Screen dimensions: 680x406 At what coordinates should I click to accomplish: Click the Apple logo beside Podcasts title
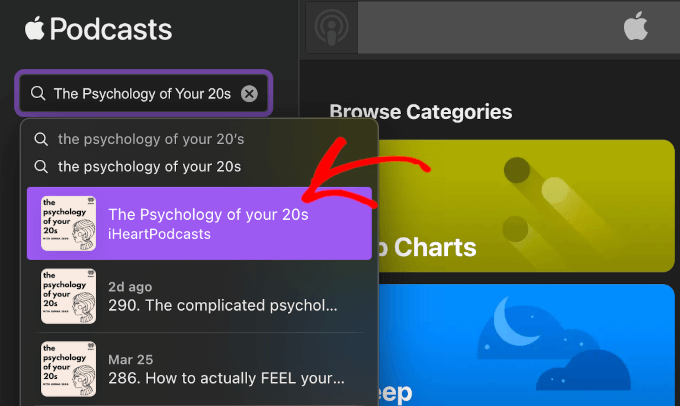tap(36, 30)
